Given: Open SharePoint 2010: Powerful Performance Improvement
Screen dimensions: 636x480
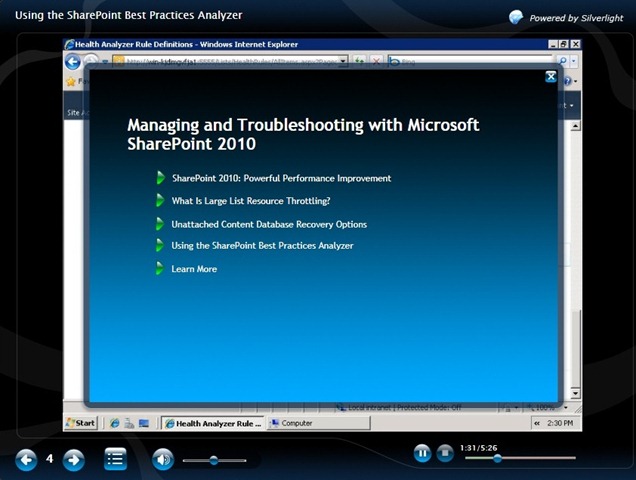Looking at the screenshot, I should pyautogui.click(x=281, y=178).
